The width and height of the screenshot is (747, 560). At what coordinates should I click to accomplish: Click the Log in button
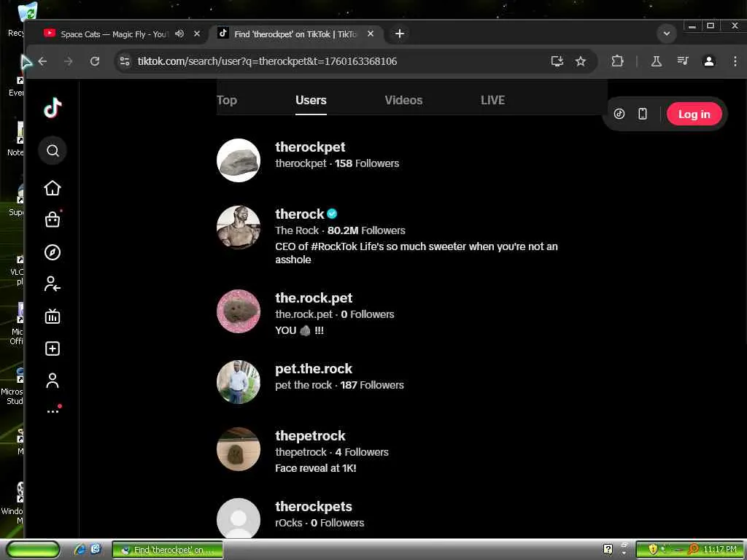point(694,114)
